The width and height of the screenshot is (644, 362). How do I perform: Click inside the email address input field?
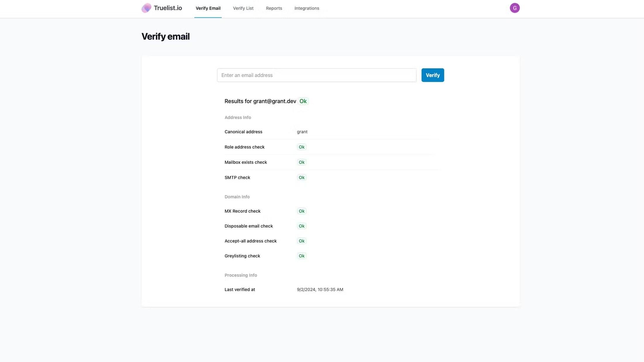click(316, 75)
